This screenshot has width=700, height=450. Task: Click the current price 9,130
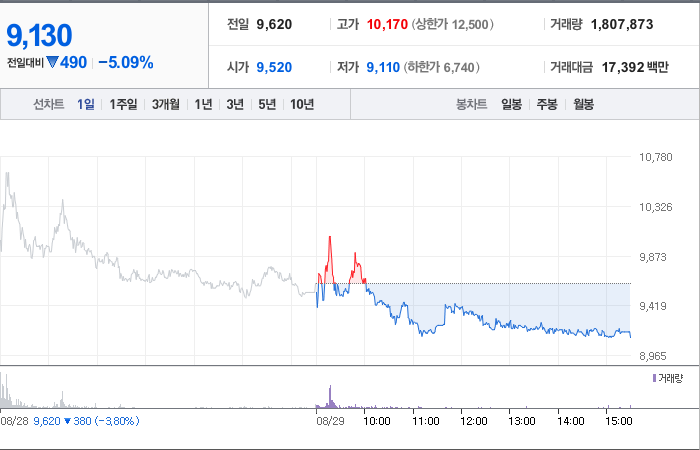39,36
